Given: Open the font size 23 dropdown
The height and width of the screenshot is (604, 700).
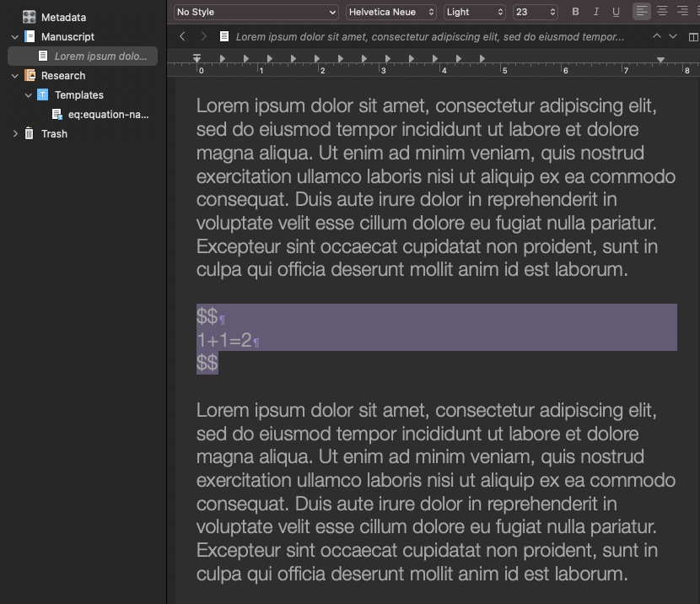Looking at the screenshot, I should [536, 12].
